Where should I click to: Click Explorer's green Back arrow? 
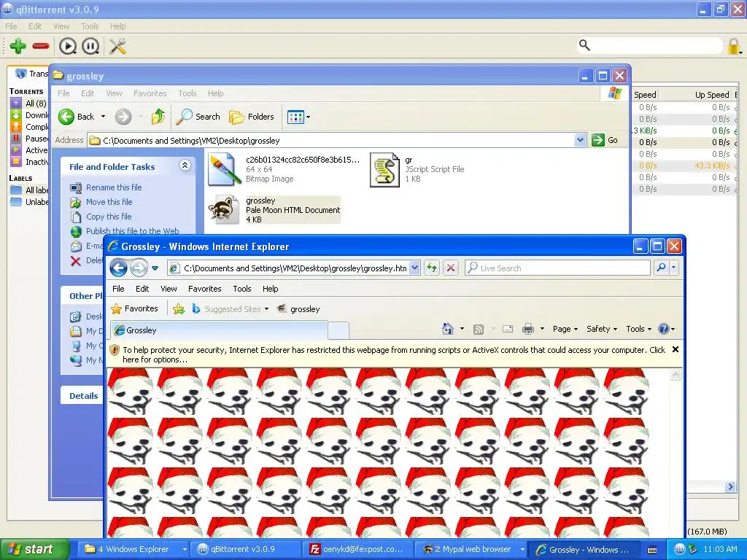pyautogui.click(x=66, y=117)
